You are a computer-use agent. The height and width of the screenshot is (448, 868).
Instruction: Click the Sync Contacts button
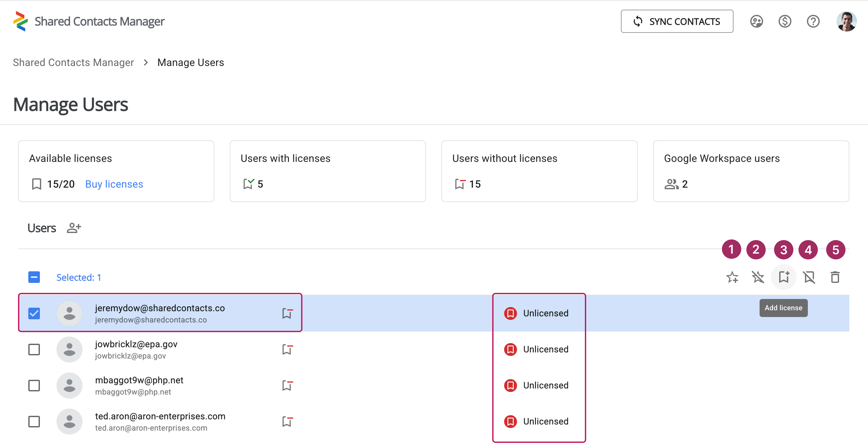pos(677,21)
